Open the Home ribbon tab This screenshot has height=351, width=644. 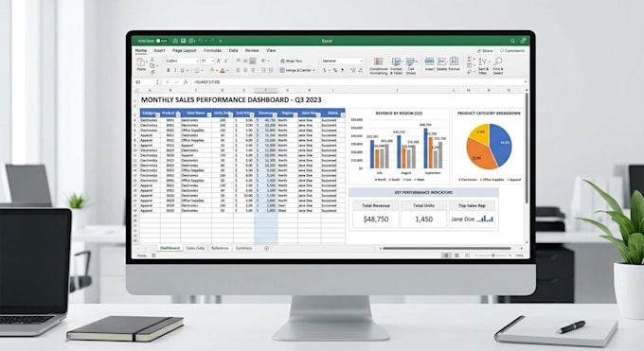coord(141,50)
